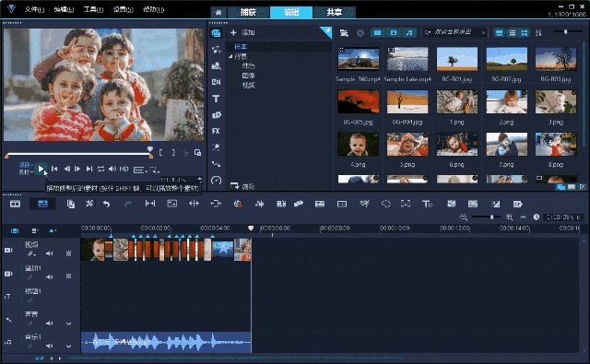Open the 工具 menu
590x364 pixels.
click(93, 9)
